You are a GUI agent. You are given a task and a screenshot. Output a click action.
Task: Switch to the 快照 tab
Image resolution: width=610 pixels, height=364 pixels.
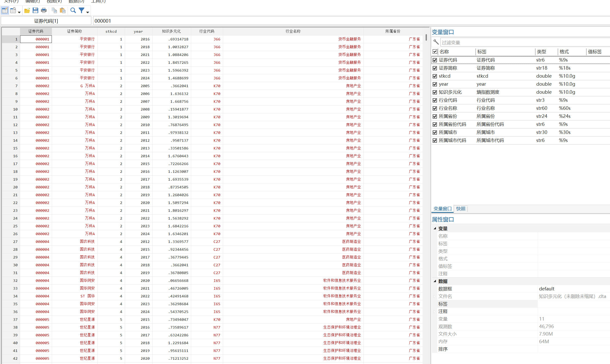tap(461, 209)
